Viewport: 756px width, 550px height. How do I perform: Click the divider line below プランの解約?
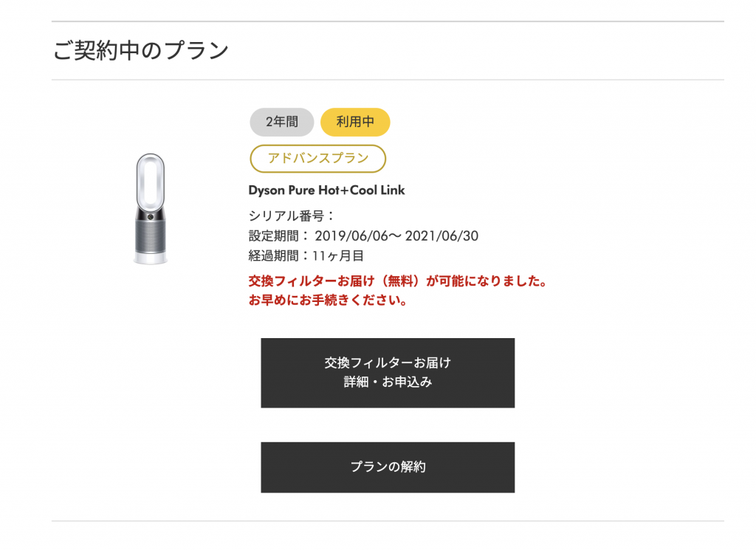388,520
